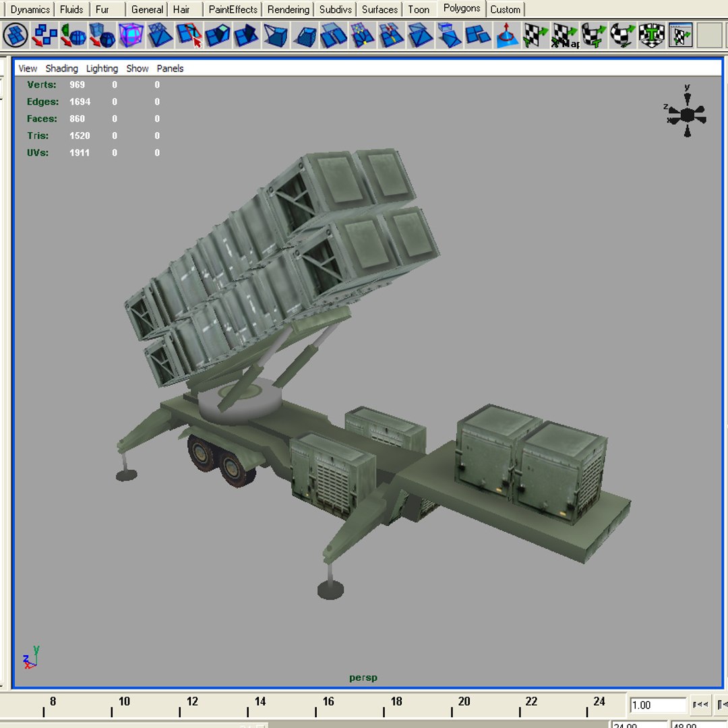This screenshot has width=728, height=728.
Task: Open the Fur shelf tab
Action: tap(102, 9)
